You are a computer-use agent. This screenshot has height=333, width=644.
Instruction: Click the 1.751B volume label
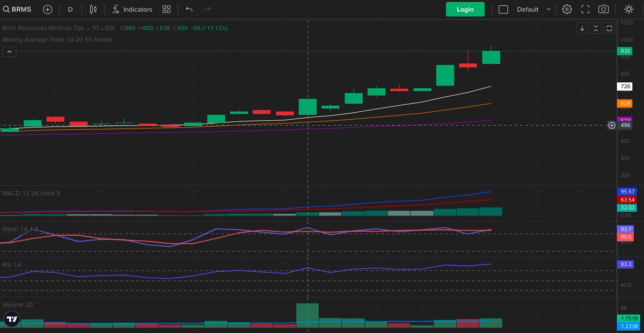click(x=629, y=318)
